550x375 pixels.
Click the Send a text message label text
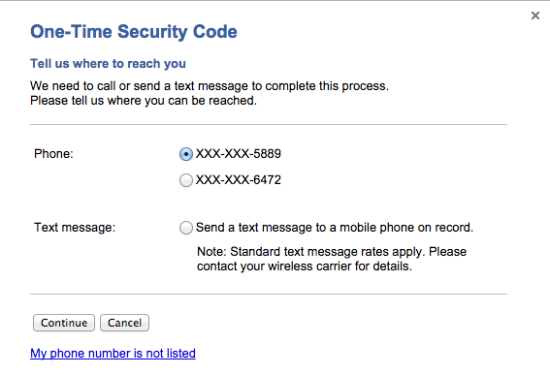334,227
